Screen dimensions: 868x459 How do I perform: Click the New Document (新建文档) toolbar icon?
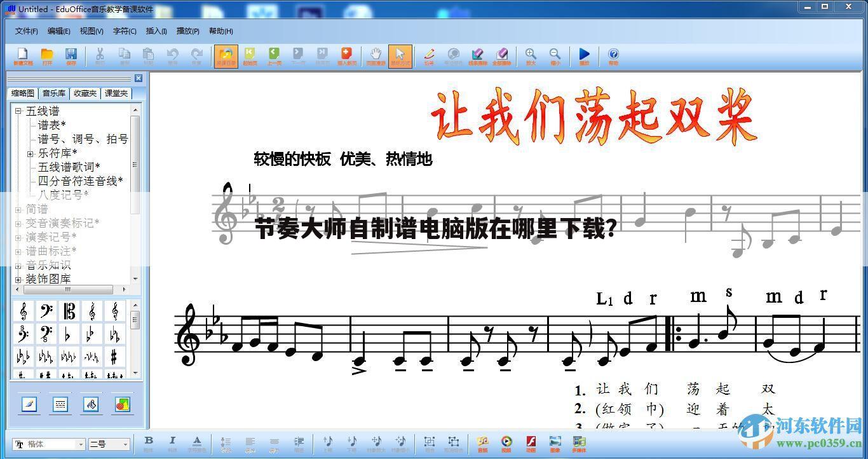click(23, 56)
